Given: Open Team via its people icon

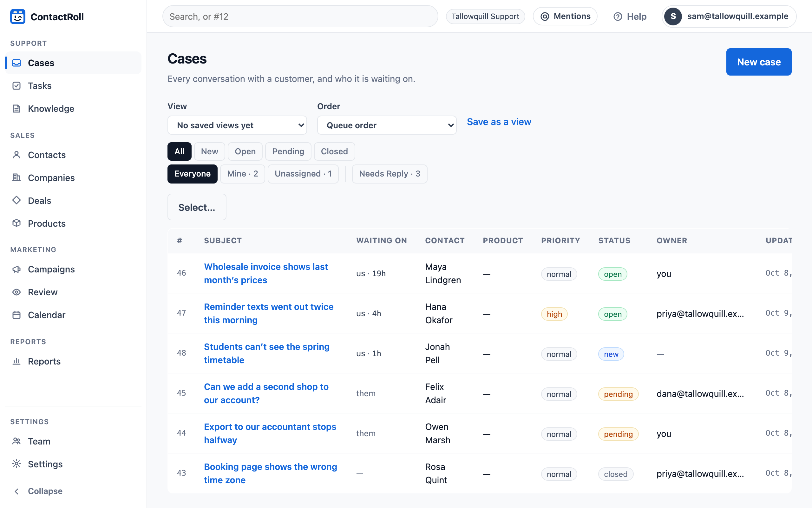Looking at the screenshot, I should tap(16, 441).
